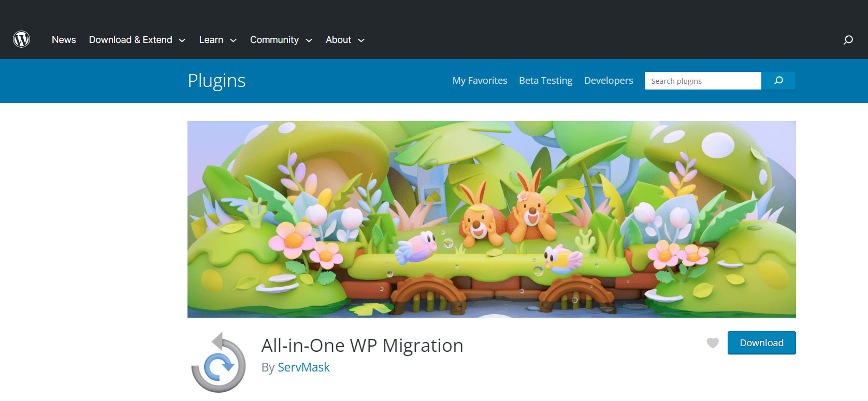Screen dimensions: 868x401
Task: Expand the About dropdown menu
Action: click(x=345, y=40)
